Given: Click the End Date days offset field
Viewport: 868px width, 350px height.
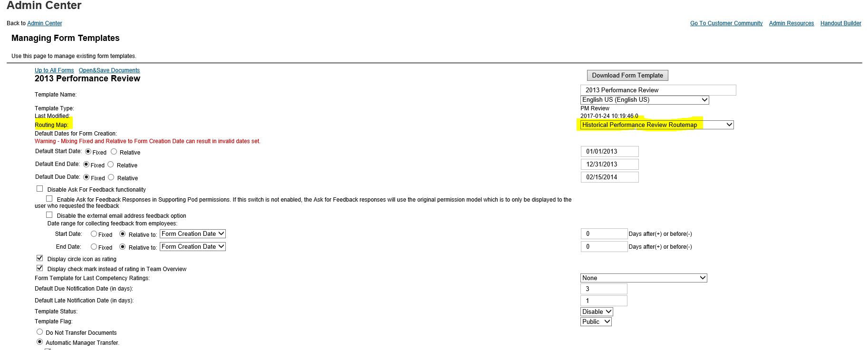Looking at the screenshot, I should tap(604, 246).
